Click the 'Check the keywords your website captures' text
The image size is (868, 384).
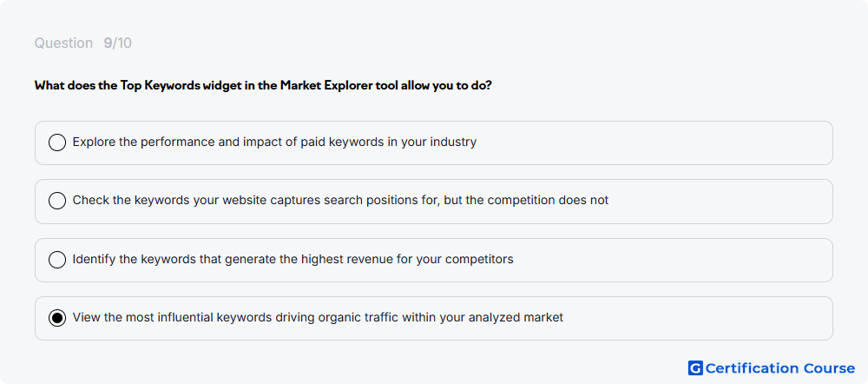point(340,200)
